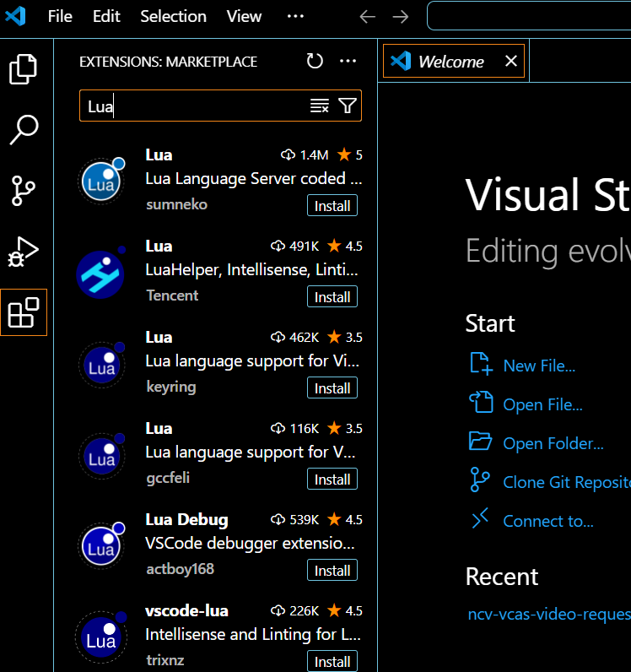The image size is (631, 672).
Task: Click the Tencent LuaHelper extension icon
Action: 100,274
